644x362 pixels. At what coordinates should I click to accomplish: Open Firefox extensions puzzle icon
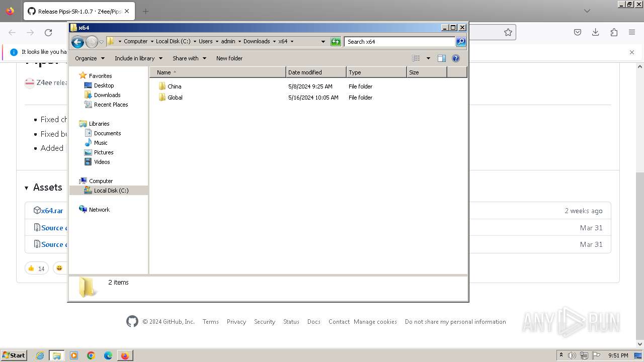tap(614, 32)
